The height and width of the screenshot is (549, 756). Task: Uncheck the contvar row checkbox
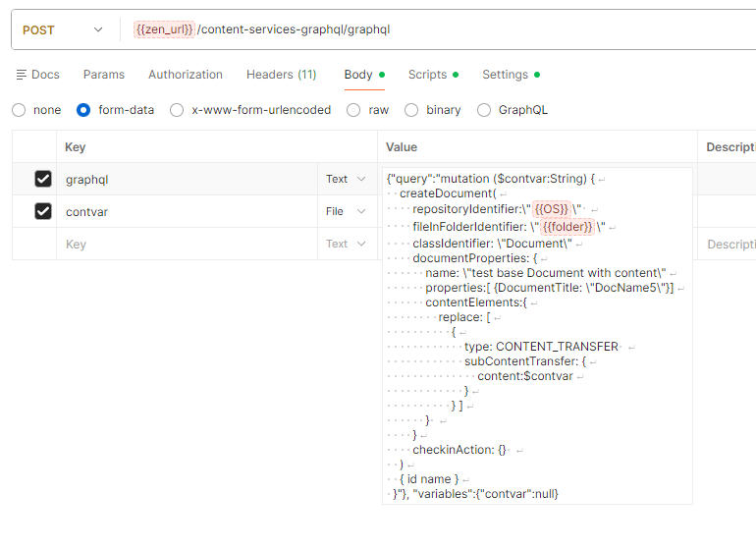43,211
